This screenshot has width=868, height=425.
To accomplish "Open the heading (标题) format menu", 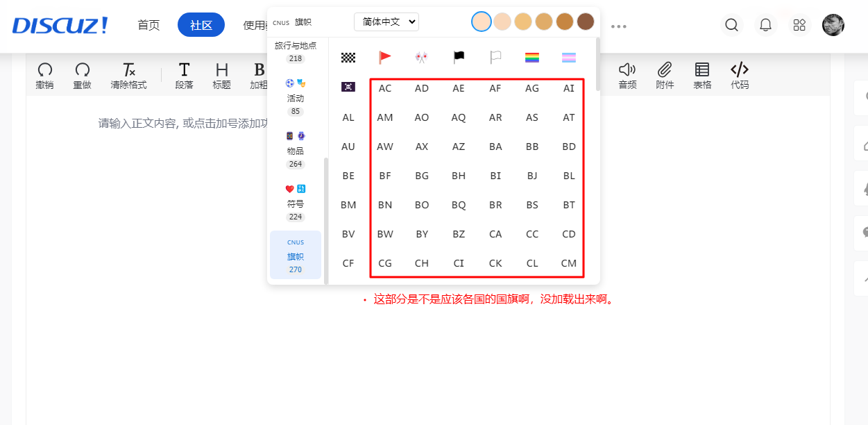I will click(221, 75).
